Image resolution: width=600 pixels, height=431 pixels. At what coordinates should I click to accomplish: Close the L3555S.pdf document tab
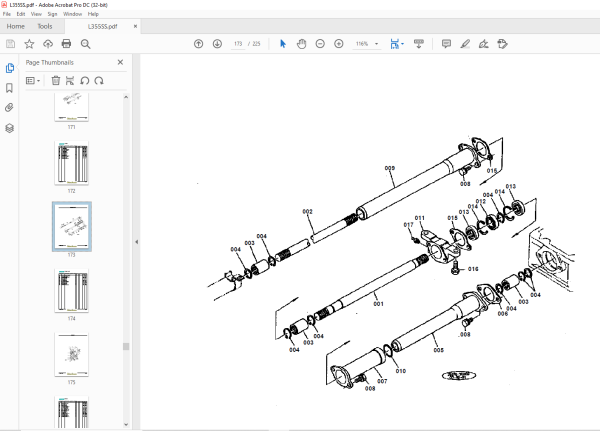[135, 26]
